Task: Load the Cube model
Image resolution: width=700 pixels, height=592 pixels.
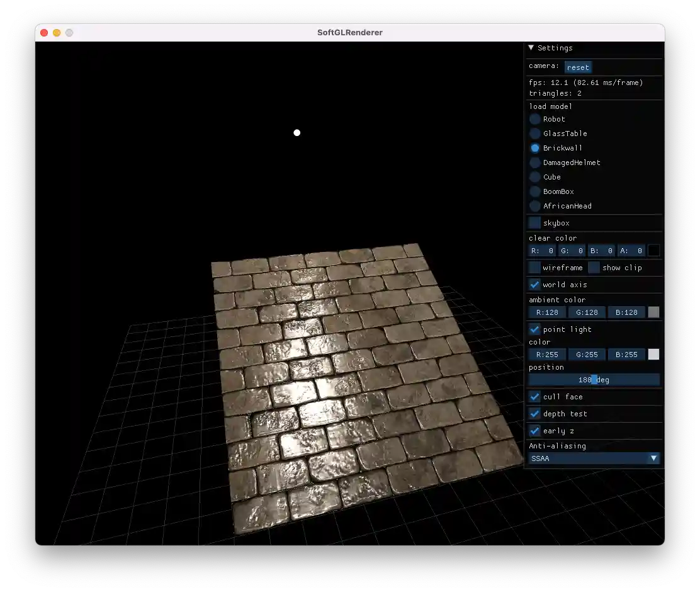Action: pyautogui.click(x=534, y=177)
